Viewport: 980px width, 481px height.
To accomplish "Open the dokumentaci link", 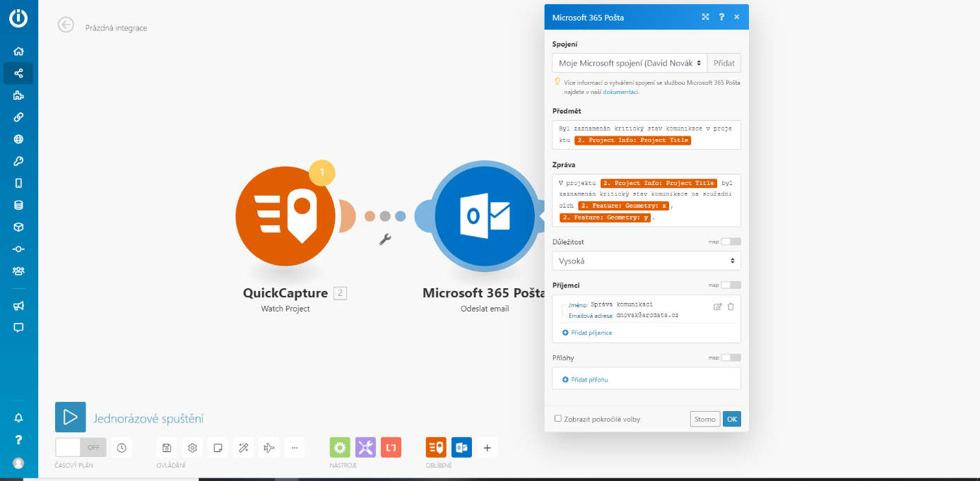I will [x=620, y=92].
